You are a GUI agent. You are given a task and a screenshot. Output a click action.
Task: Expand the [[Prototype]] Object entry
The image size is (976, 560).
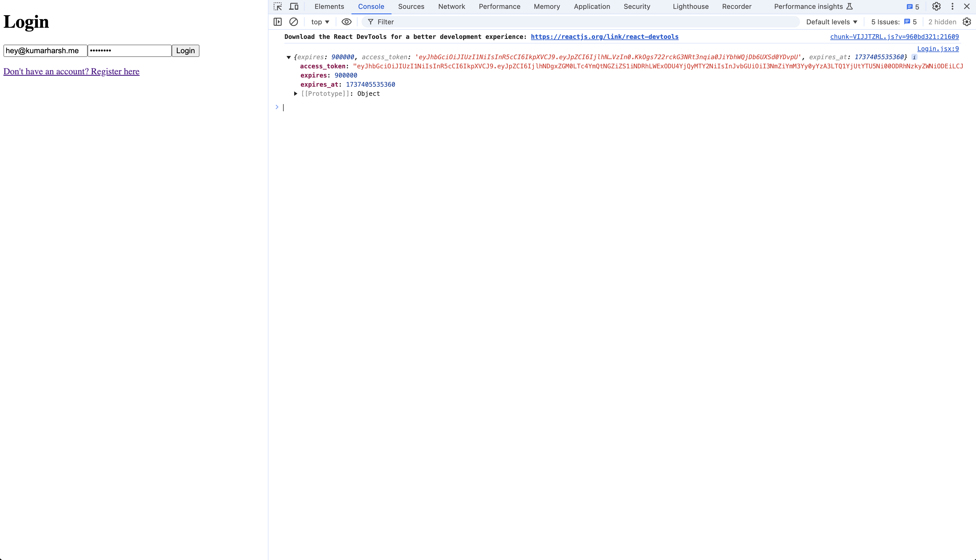click(x=296, y=94)
